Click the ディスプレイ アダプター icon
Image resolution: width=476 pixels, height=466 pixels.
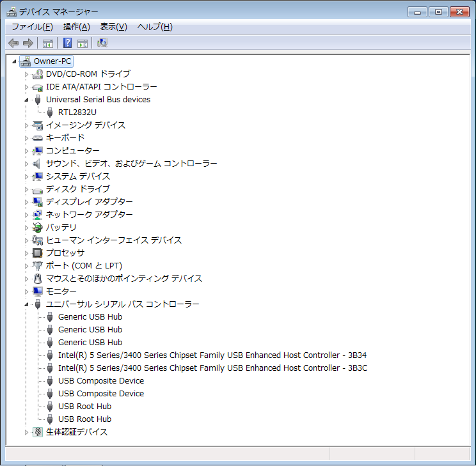pos(38,202)
